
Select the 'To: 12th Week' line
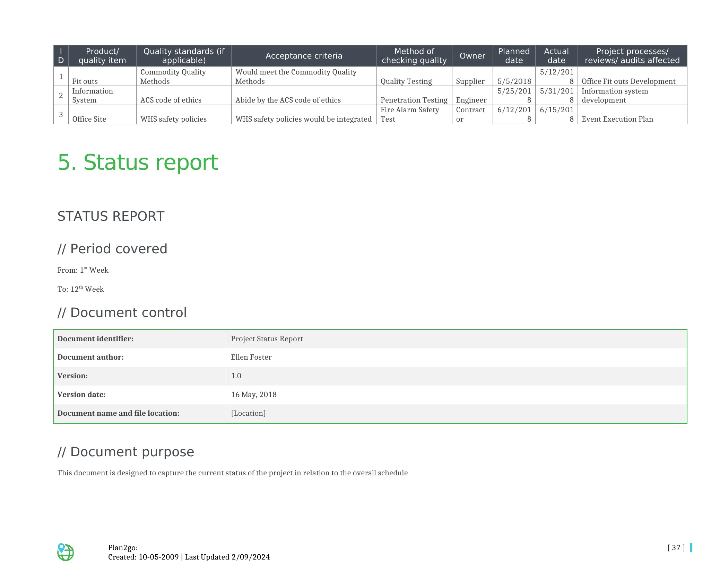tap(80, 289)
